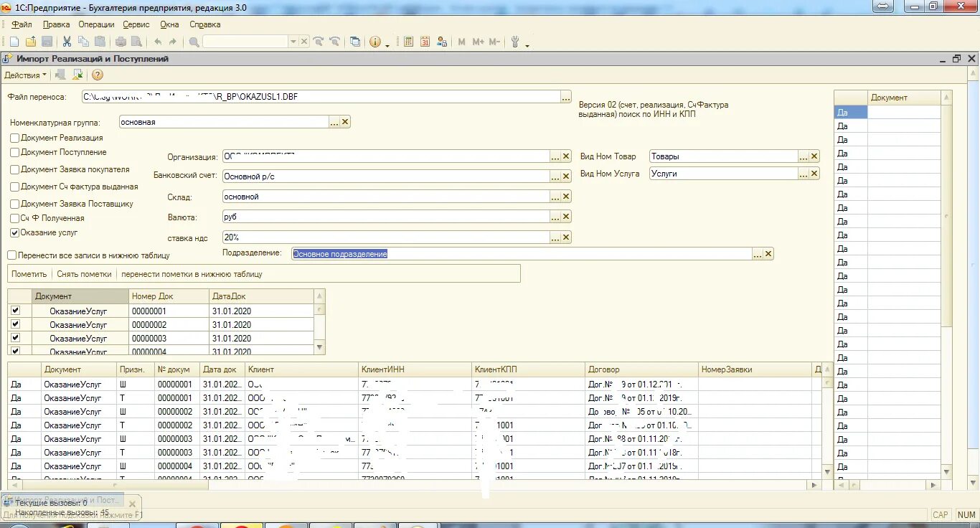The image size is (980, 528).
Task: Click the Undo arrow icon
Action: click(158, 42)
